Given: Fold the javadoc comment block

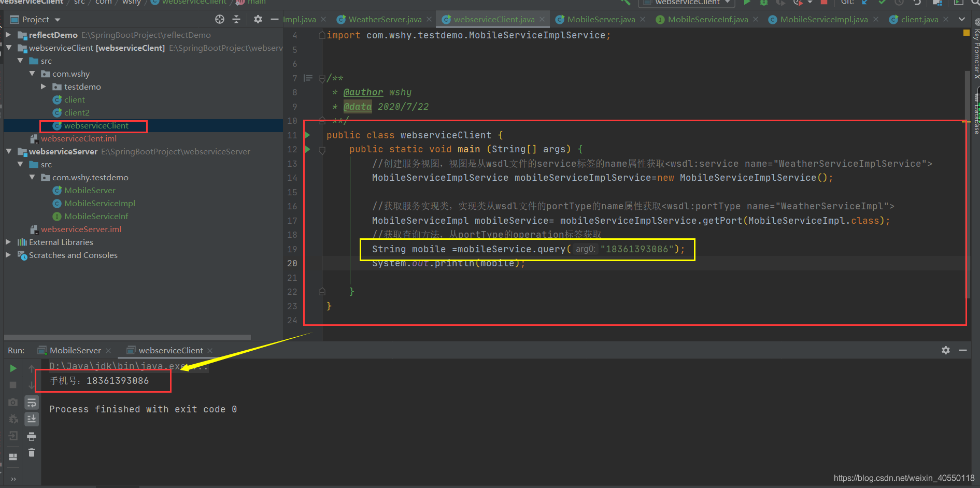Looking at the screenshot, I should click(322, 78).
